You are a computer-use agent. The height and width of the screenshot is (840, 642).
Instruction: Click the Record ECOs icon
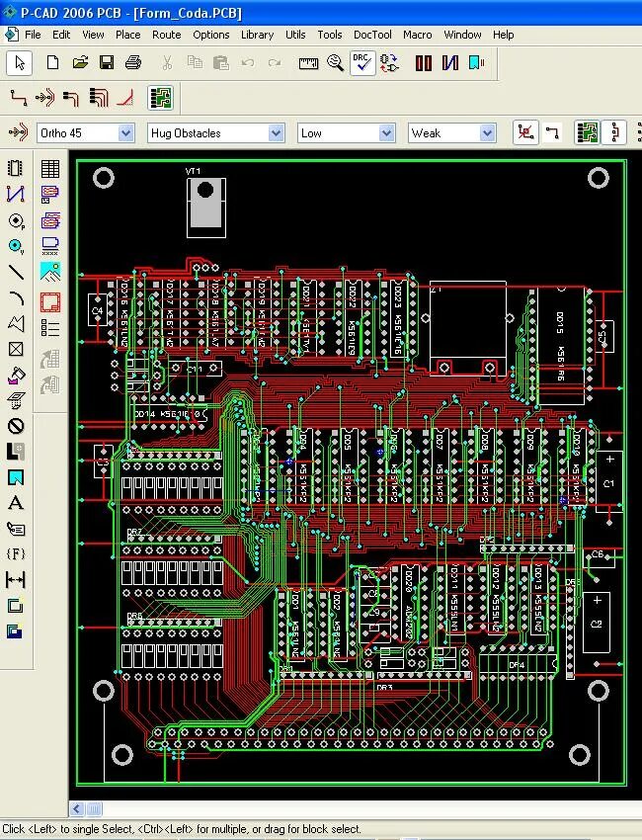pyautogui.click(x=390, y=63)
